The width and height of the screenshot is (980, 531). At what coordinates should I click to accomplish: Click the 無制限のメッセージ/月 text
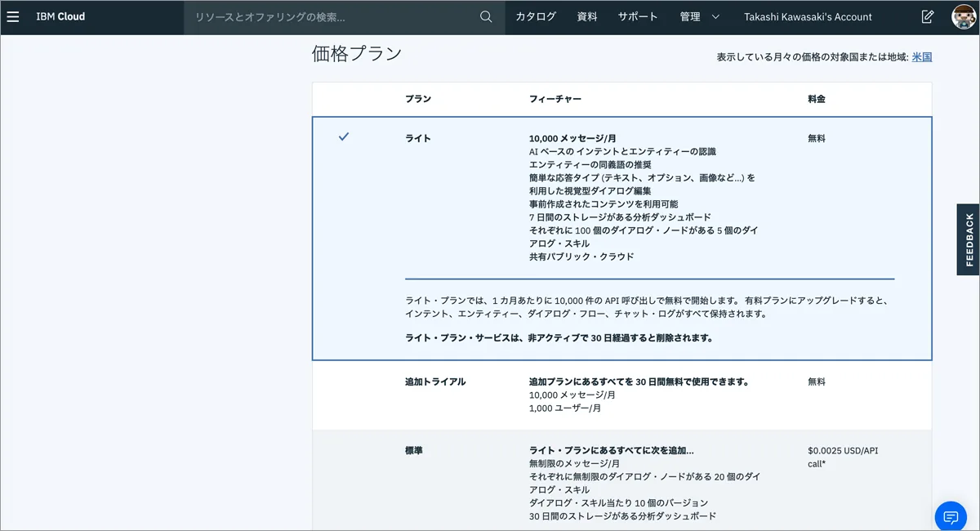574,463
